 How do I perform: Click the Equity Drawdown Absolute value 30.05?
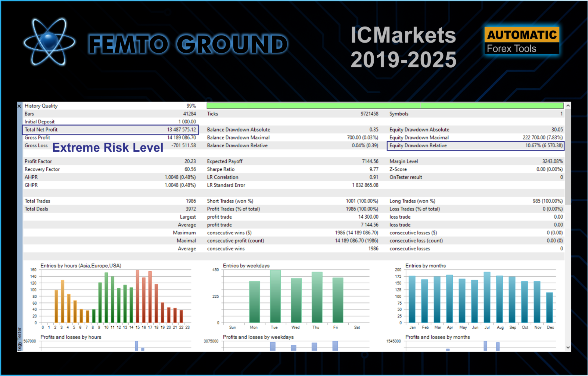click(557, 130)
